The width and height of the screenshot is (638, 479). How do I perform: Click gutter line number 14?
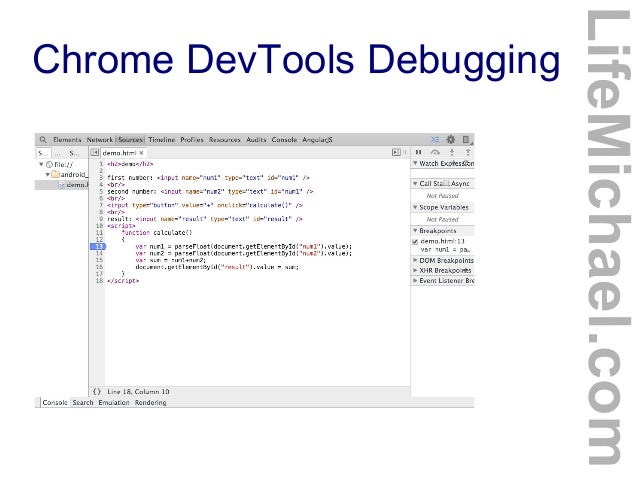[x=99, y=253]
